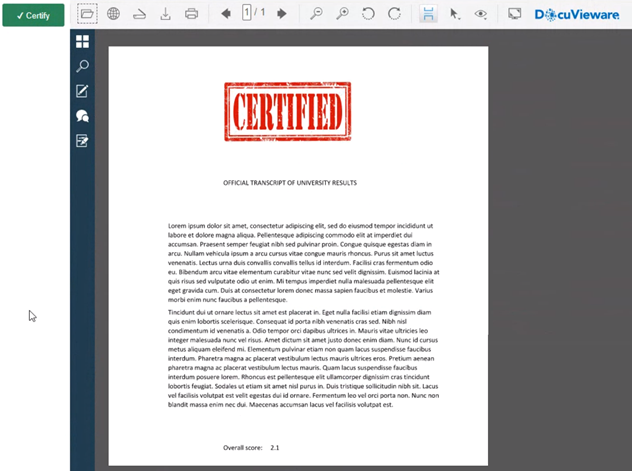Open the search panel in sidebar

click(82, 66)
